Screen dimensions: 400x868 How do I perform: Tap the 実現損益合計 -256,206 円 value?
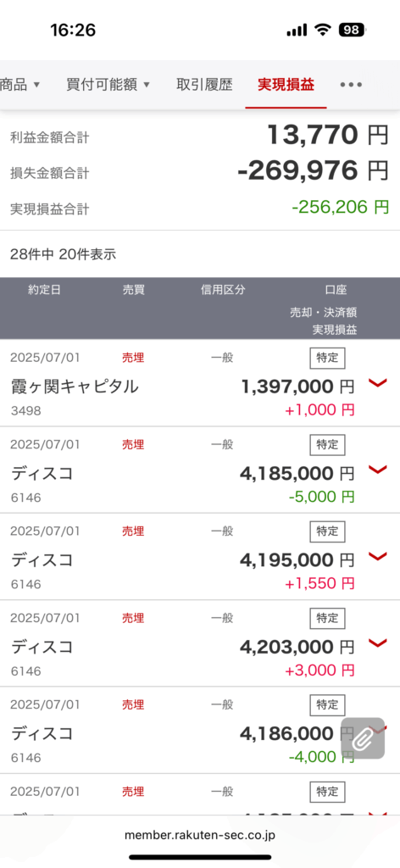coord(340,207)
